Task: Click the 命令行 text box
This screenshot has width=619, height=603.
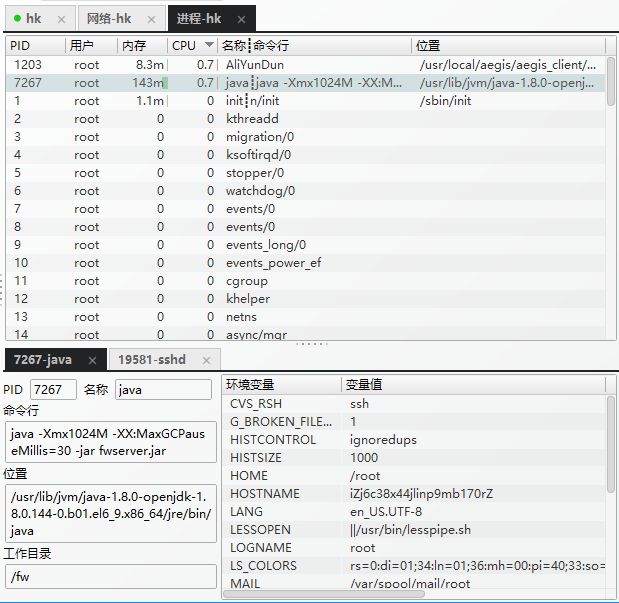Action: click(x=111, y=442)
